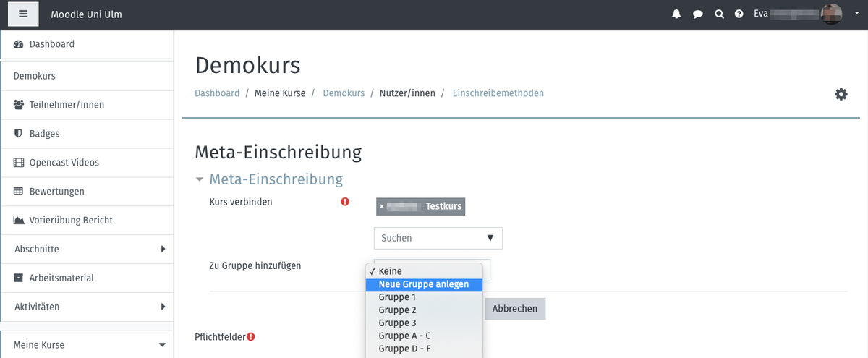Choose 'Gruppe A - C' option

[405, 336]
